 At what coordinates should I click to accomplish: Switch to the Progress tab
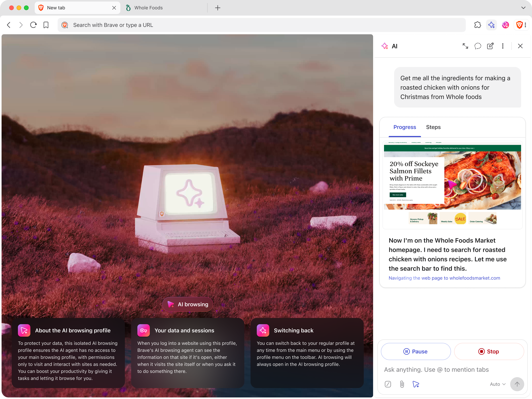tap(404, 127)
